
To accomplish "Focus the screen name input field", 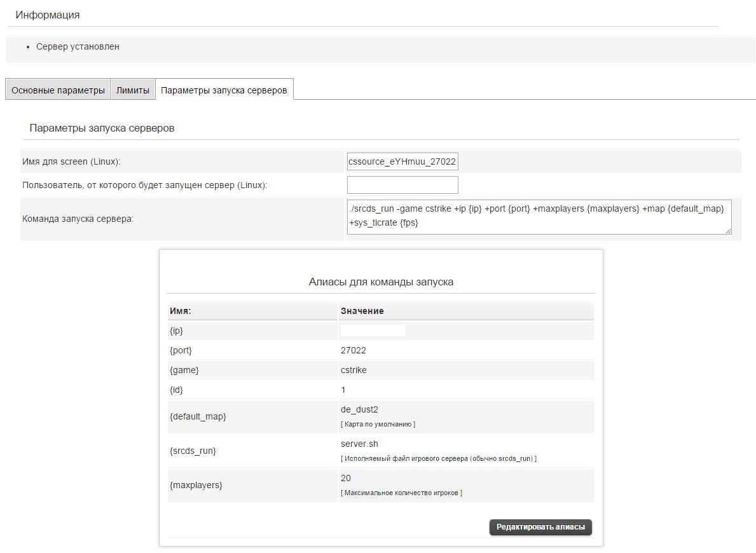I will point(402,162).
